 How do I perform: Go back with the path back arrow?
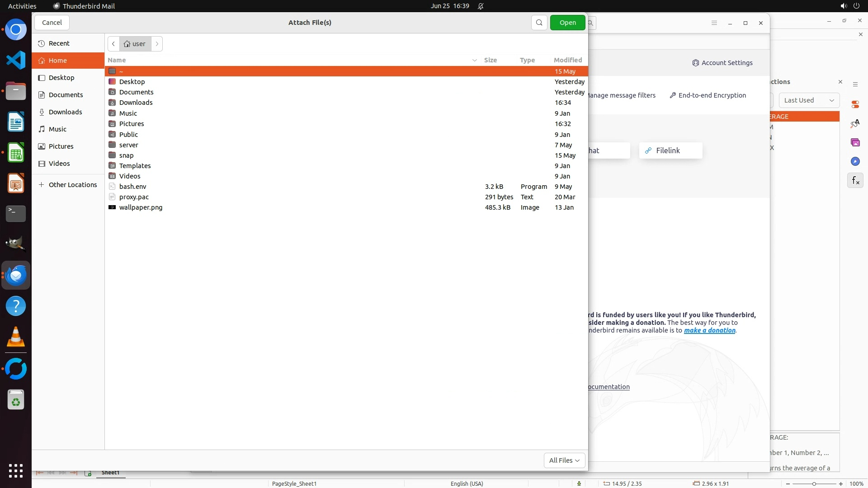[x=113, y=44]
